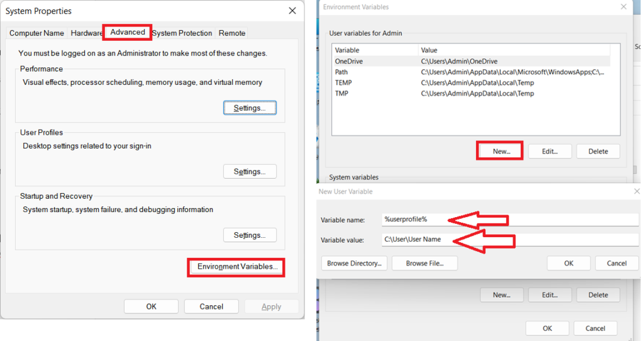Cancel the New User Variable dialog

pos(616,264)
